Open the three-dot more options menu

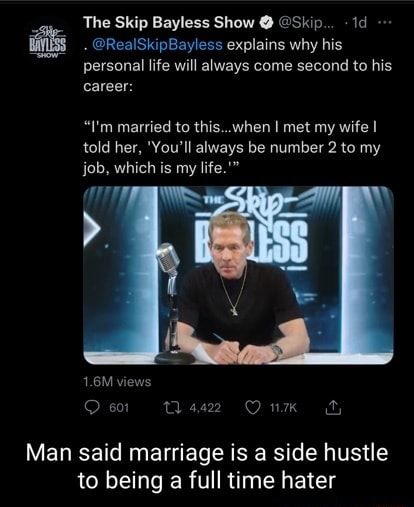coord(385,23)
